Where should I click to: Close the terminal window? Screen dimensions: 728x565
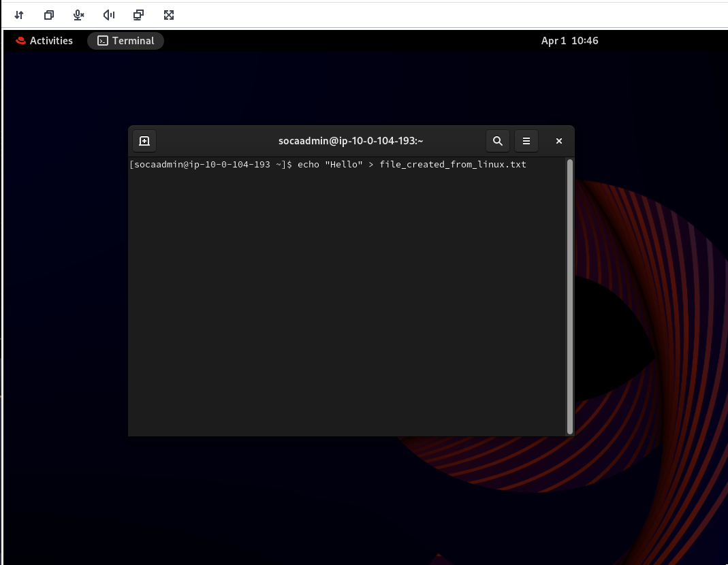click(x=559, y=141)
